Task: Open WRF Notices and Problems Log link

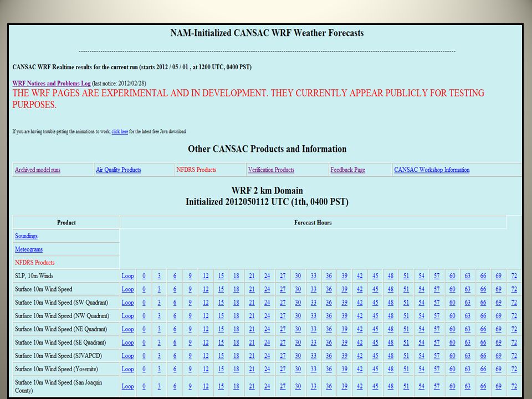Action: click(52, 84)
